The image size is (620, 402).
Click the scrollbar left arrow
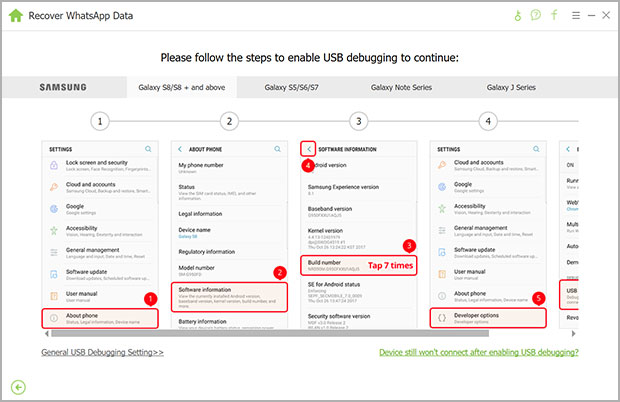(x=47, y=334)
